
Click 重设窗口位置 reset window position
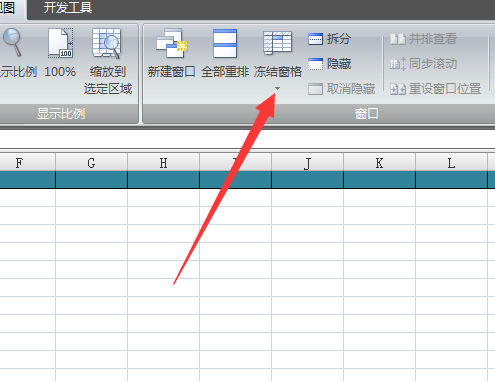point(436,89)
